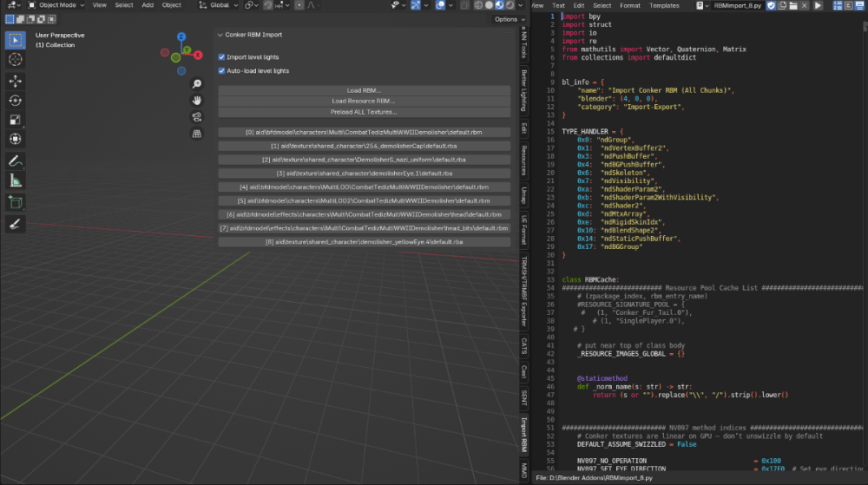
Task: Switch orthographic/perspective grid icon
Action: point(196,134)
